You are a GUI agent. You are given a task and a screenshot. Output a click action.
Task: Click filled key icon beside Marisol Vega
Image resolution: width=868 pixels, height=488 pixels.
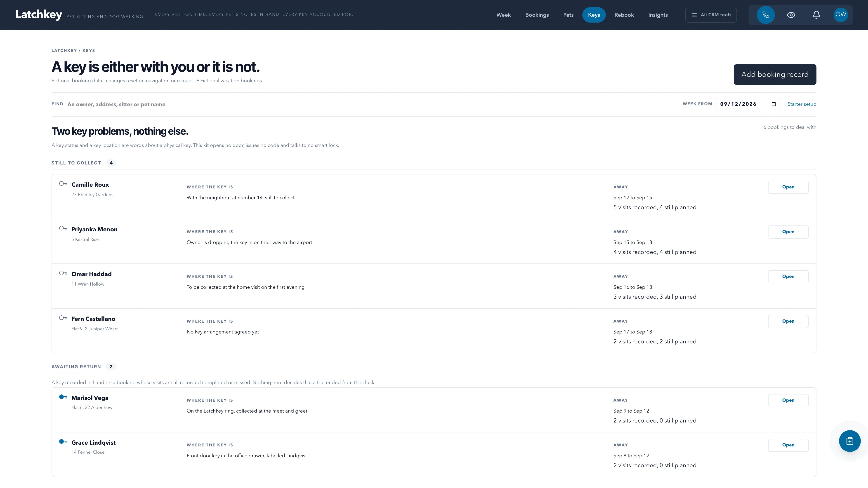point(63,397)
